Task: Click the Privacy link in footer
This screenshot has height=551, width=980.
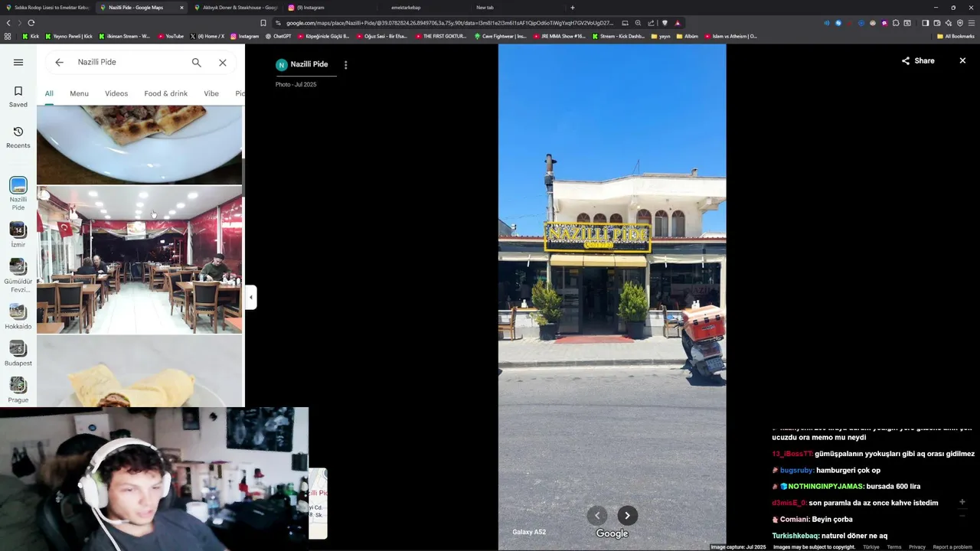Action: click(917, 547)
